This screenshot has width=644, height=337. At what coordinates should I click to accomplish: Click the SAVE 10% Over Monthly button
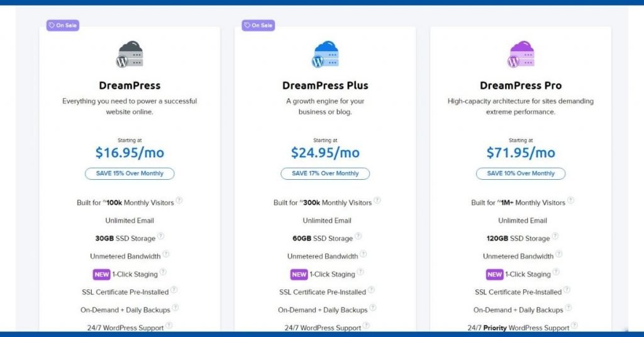pos(521,174)
